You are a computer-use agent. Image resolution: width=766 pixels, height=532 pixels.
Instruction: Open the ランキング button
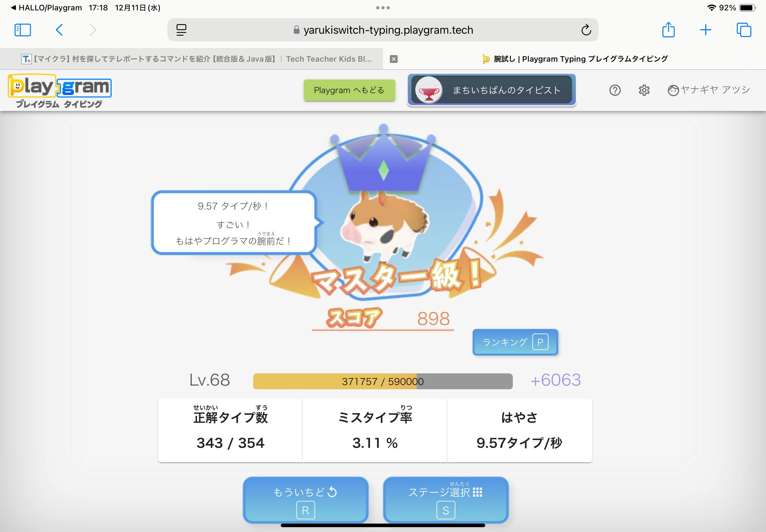tap(515, 342)
